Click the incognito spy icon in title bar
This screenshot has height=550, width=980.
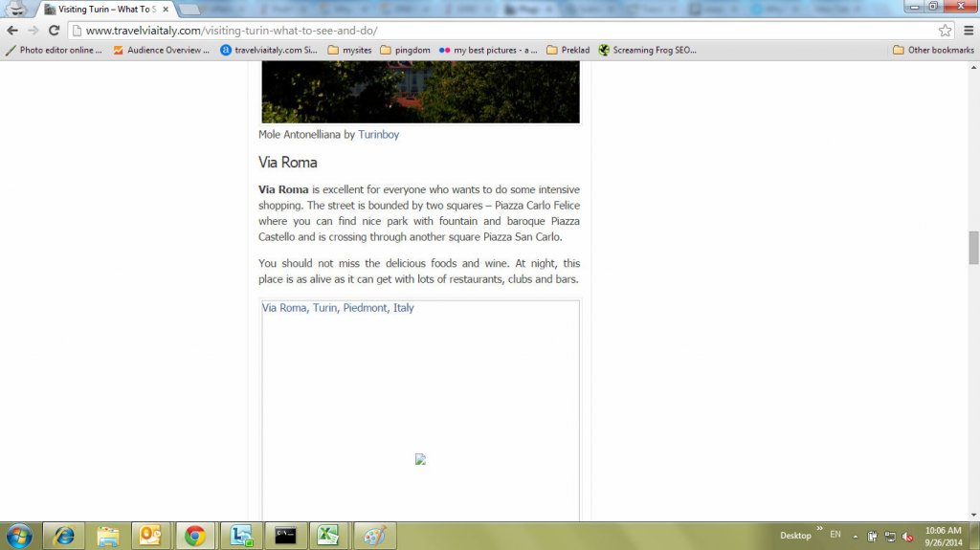click(x=16, y=8)
